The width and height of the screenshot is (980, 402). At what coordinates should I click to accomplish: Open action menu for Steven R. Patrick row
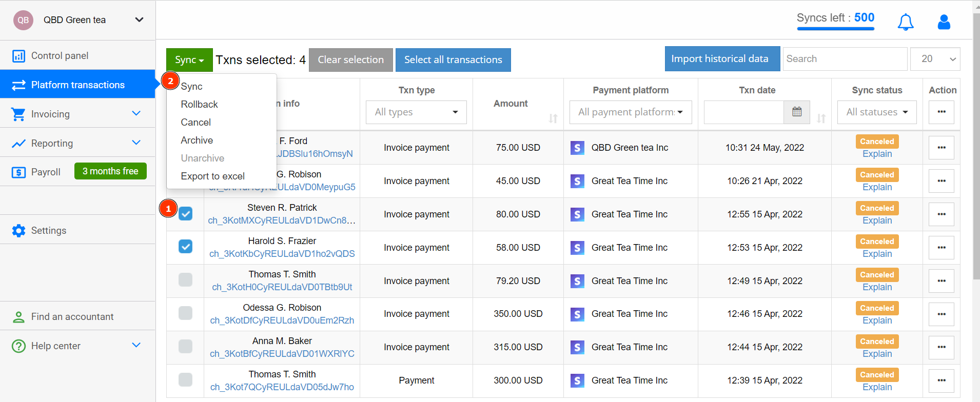[x=942, y=214]
